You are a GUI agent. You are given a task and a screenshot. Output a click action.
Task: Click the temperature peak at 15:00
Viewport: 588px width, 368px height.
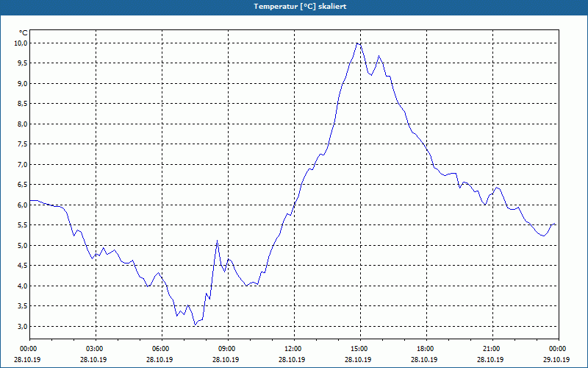[x=358, y=43]
